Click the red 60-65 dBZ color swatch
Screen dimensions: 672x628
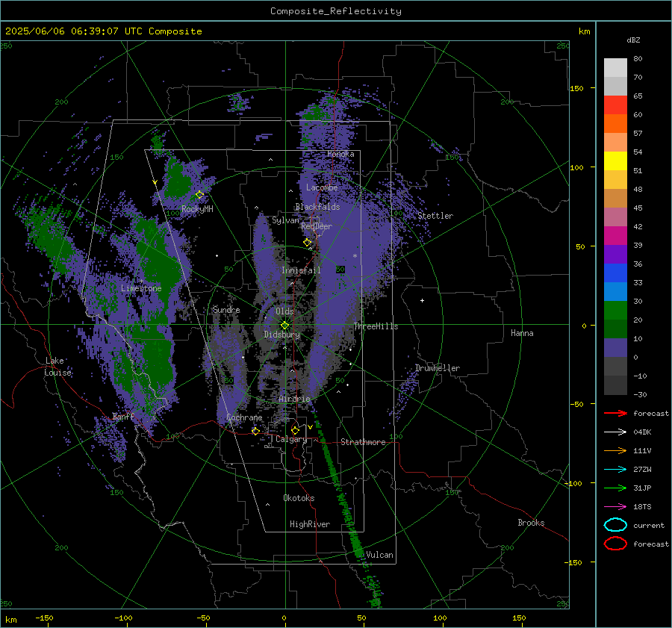pos(615,105)
